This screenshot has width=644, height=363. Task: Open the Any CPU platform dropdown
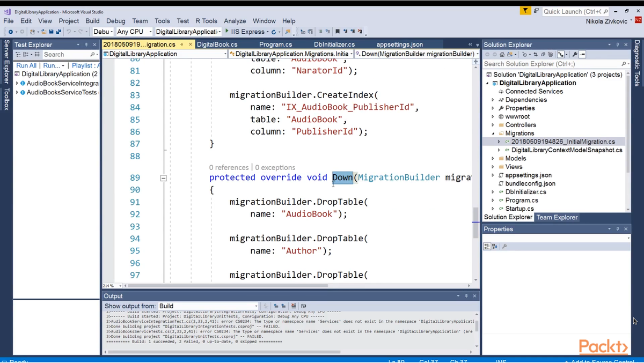(x=134, y=32)
